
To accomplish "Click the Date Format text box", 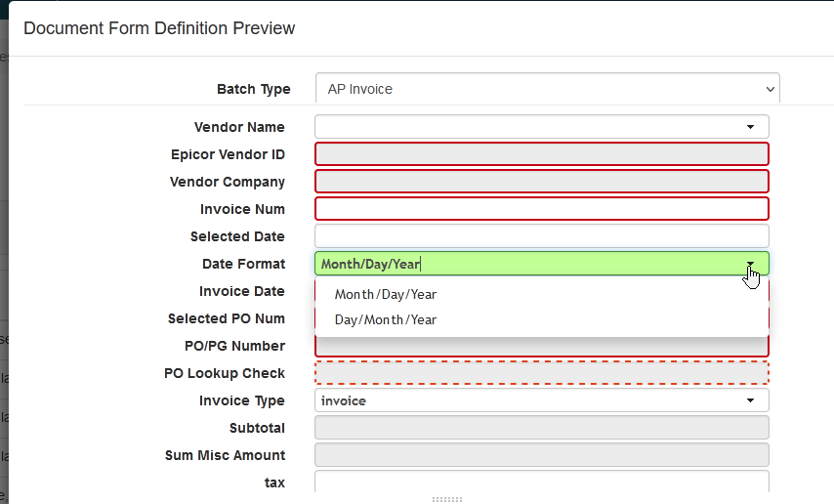I will coord(527,264).
